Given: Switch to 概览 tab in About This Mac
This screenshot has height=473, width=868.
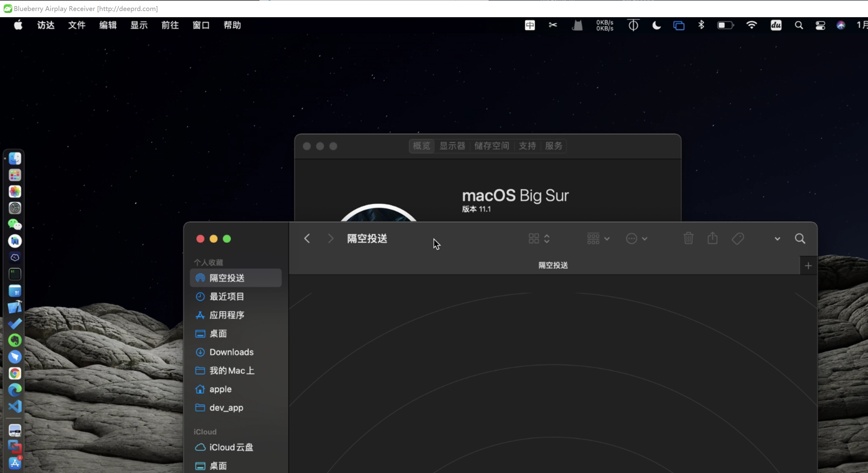Looking at the screenshot, I should [422, 146].
